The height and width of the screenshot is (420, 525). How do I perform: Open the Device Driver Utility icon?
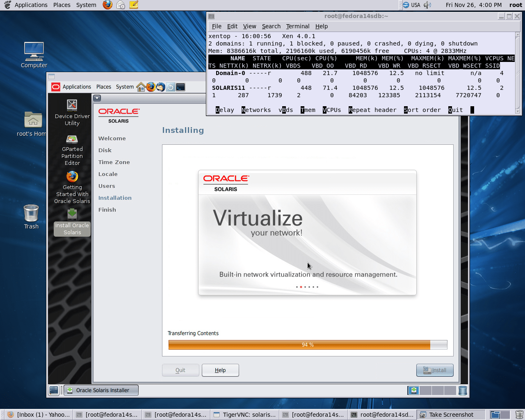[x=72, y=112]
